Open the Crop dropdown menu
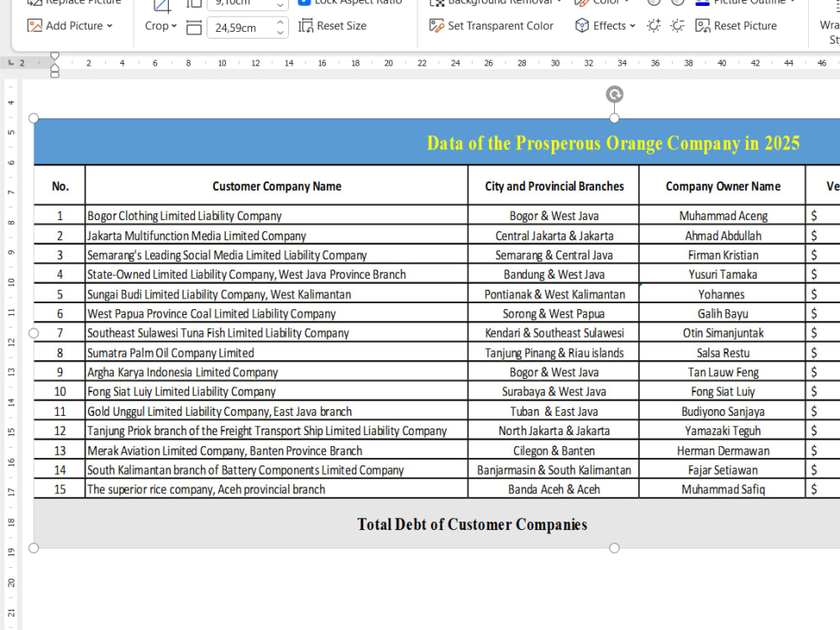840x630 pixels. pos(160,26)
